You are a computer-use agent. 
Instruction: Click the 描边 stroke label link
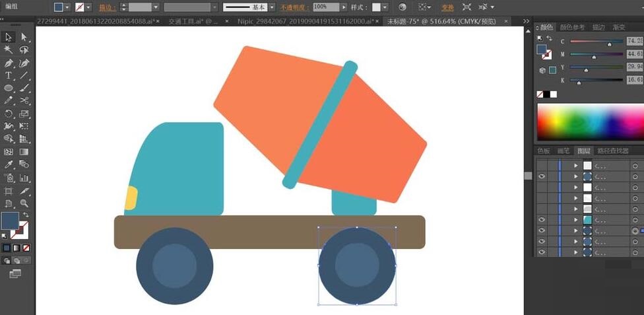[x=106, y=7]
